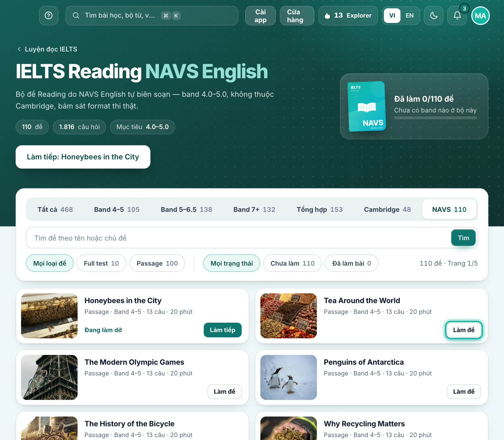Open The Modern Olympic Games thumbnail
Image resolution: width=504 pixels, height=440 pixels.
[49, 377]
